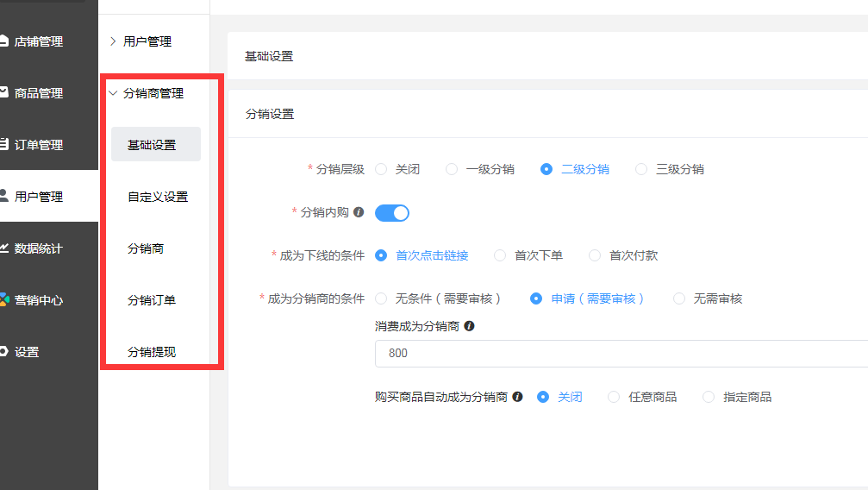Open 店铺管理 store icon in sidebar
This screenshot has width=868, height=490.
coord(3,41)
